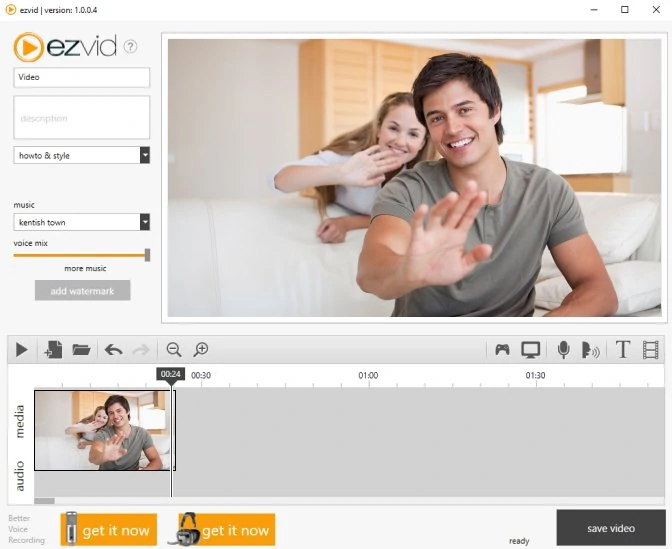Zoom out the timeline with the minus magnifier

pyautogui.click(x=174, y=349)
